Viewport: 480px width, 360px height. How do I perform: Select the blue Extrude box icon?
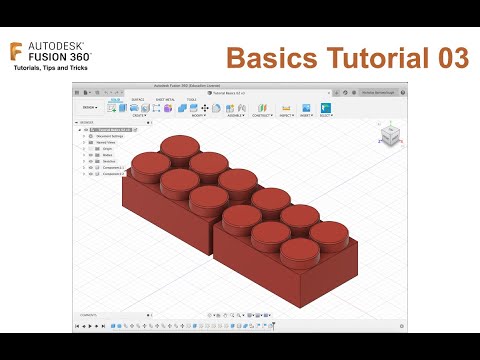click(123, 108)
